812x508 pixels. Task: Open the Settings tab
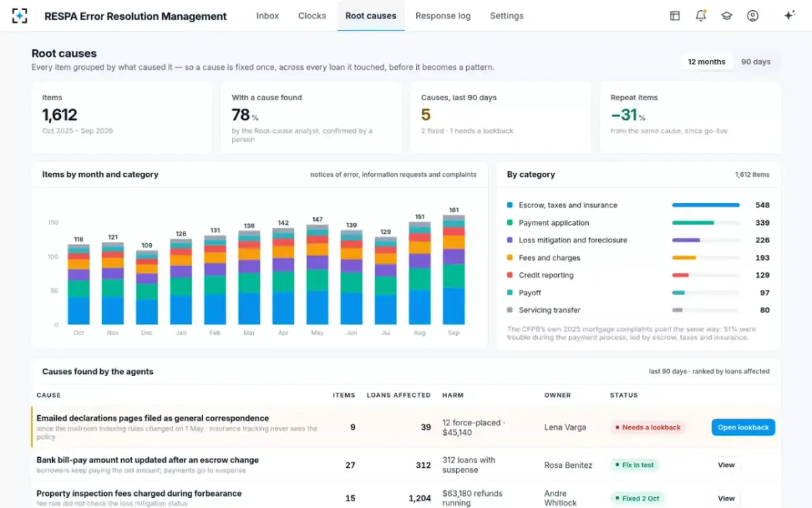click(x=507, y=16)
